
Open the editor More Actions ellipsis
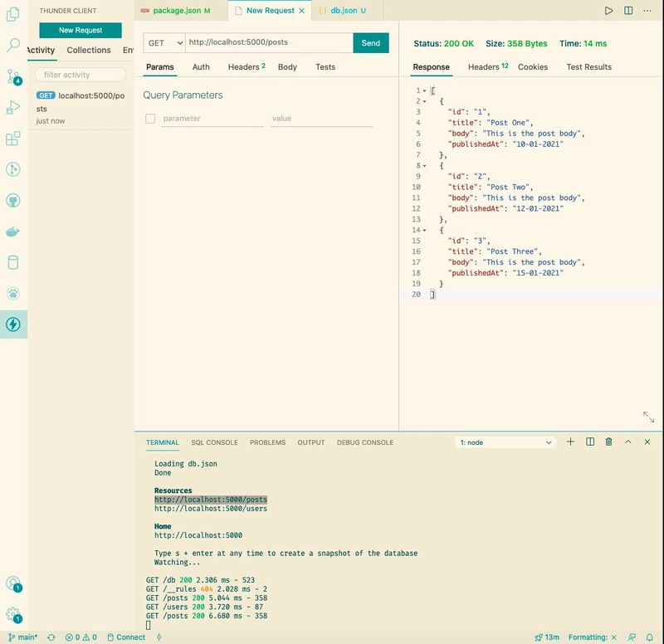click(647, 11)
